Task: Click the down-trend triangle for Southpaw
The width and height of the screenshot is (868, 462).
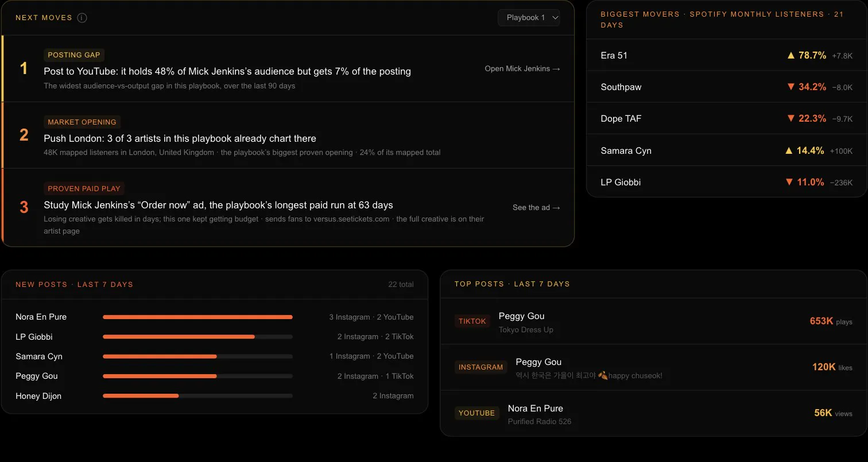Action: [791, 87]
